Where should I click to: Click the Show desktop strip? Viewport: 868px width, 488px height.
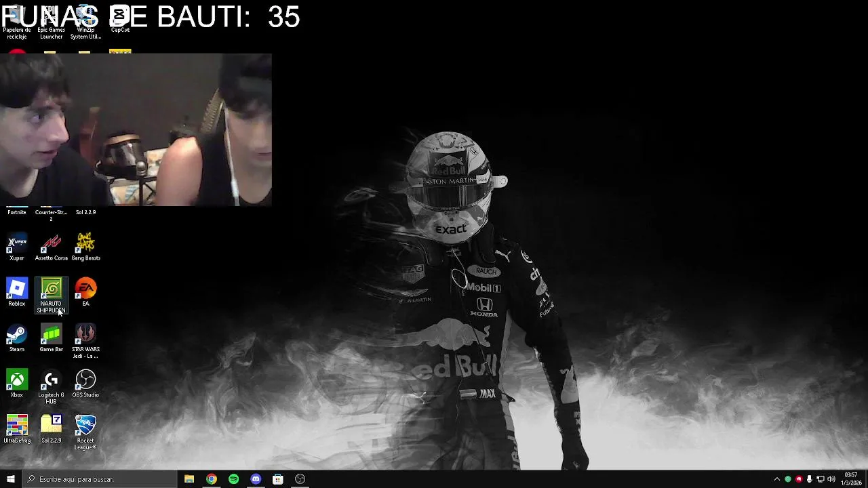coord(866,479)
